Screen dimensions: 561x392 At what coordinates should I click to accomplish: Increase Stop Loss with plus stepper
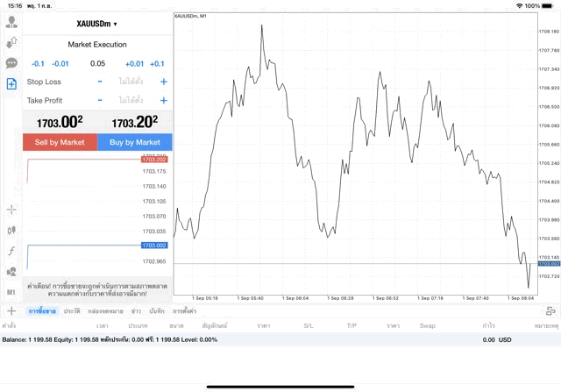pyautogui.click(x=163, y=82)
